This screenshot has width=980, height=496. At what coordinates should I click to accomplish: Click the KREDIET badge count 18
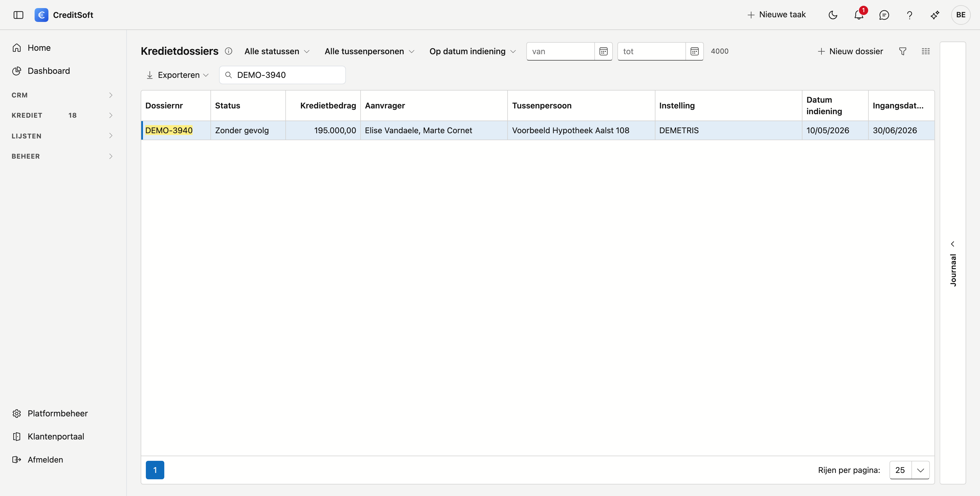(x=72, y=115)
